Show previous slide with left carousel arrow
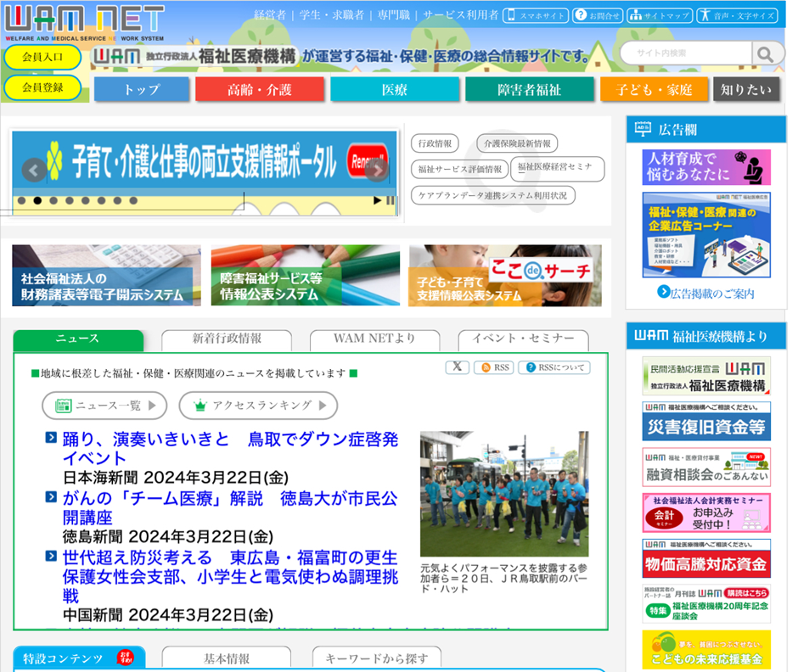Viewport: 798px width, 672px height. click(x=34, y=171)
